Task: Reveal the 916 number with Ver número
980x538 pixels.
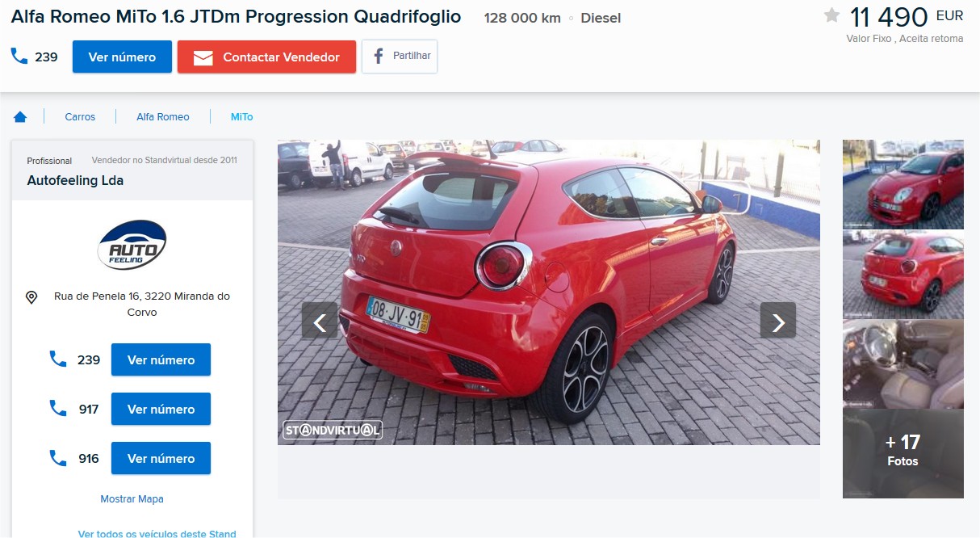Action: pos(161,458)
